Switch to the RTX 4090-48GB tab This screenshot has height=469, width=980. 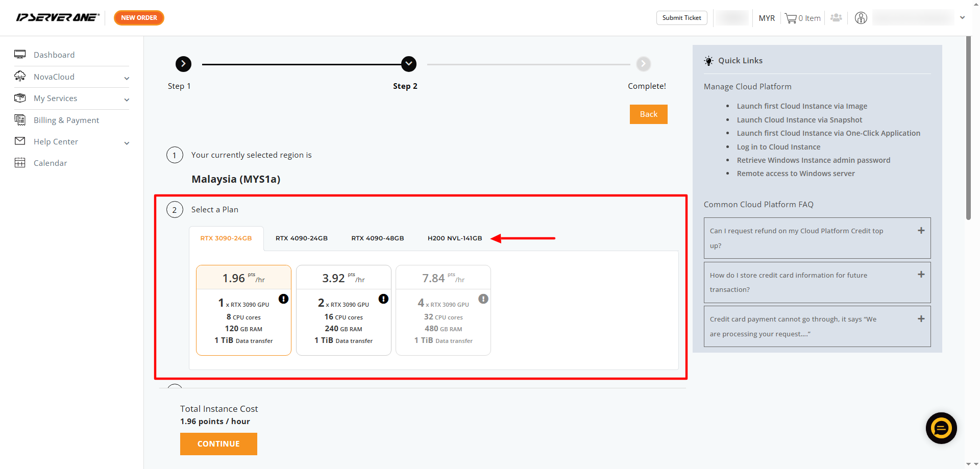click(378, 238)
